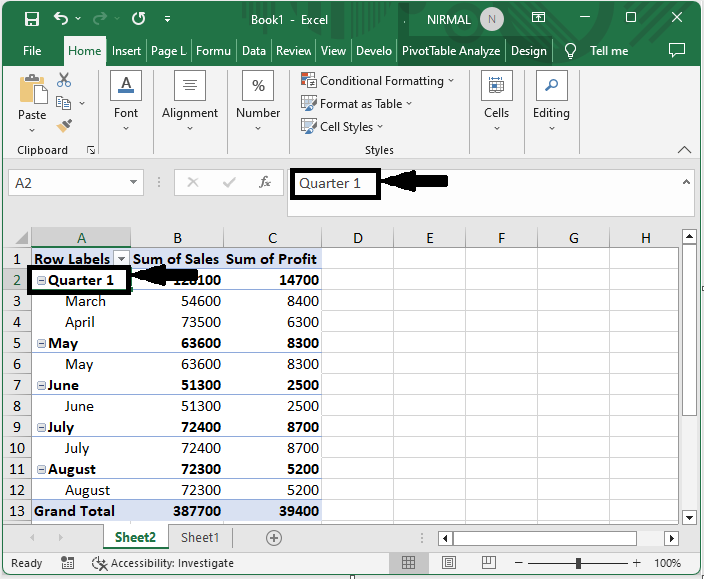
Task: Open the Alignment group menu
Action: (x=190, y=101)
